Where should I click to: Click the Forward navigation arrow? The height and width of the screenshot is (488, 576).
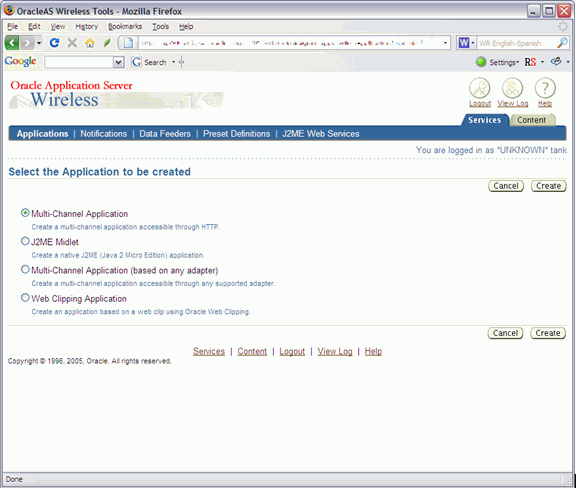27,43
